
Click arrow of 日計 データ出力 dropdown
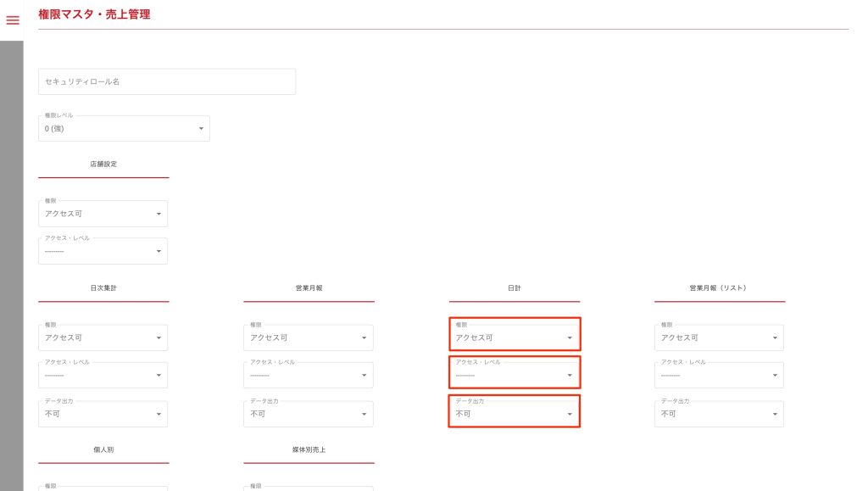(570, 415)
